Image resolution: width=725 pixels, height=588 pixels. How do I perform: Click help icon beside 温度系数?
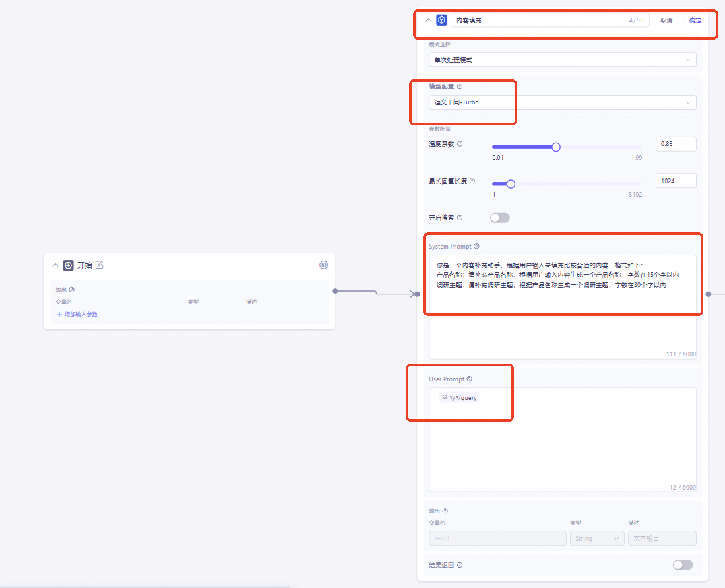[x=460, y=143]
